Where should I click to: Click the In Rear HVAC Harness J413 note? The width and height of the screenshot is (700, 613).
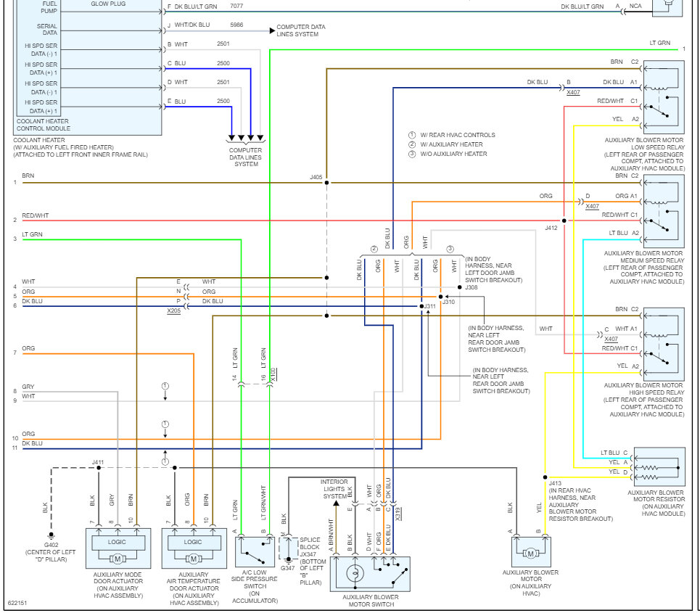[x=580, y=504]
